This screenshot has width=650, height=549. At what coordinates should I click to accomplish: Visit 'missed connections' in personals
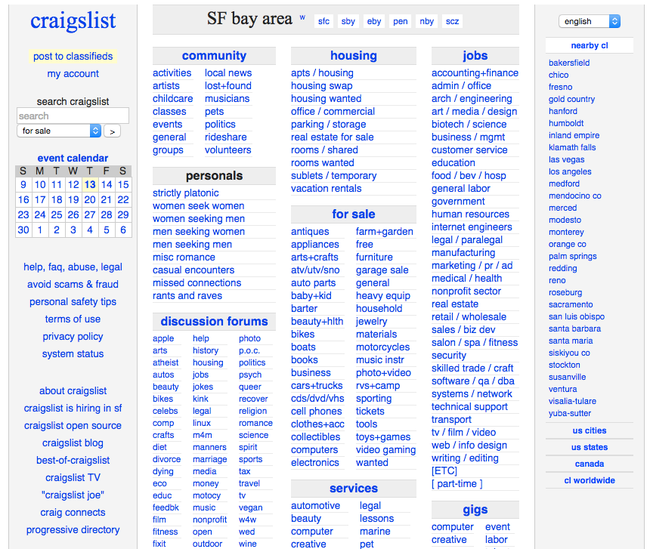pos(196,283)
